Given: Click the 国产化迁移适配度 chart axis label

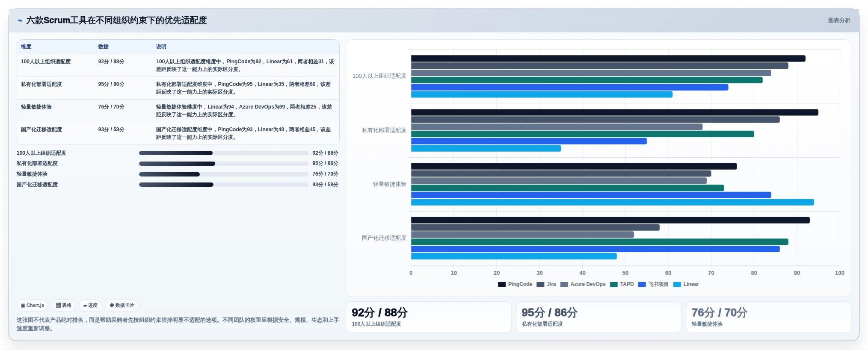Looking at the screenshot, I should (384, 238).
